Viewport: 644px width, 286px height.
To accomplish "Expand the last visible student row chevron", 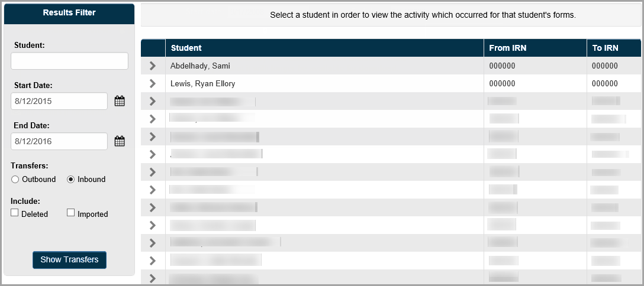I will (153, 278).
